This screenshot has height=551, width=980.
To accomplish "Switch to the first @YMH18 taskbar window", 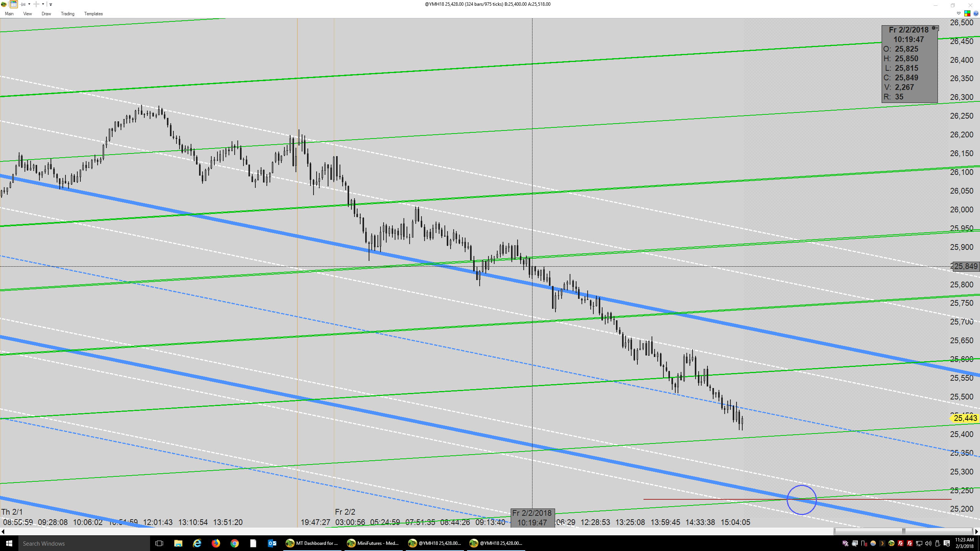I will 435,543.
